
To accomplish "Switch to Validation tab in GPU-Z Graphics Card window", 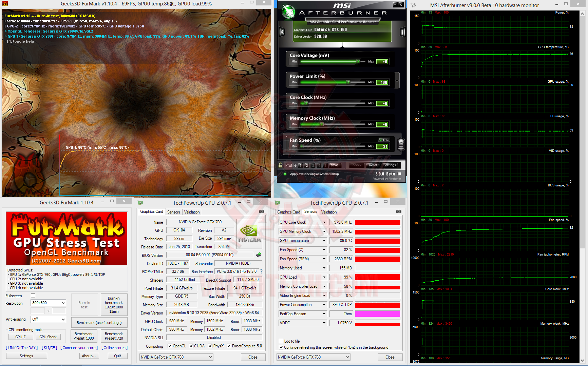I will pos(192,212).
